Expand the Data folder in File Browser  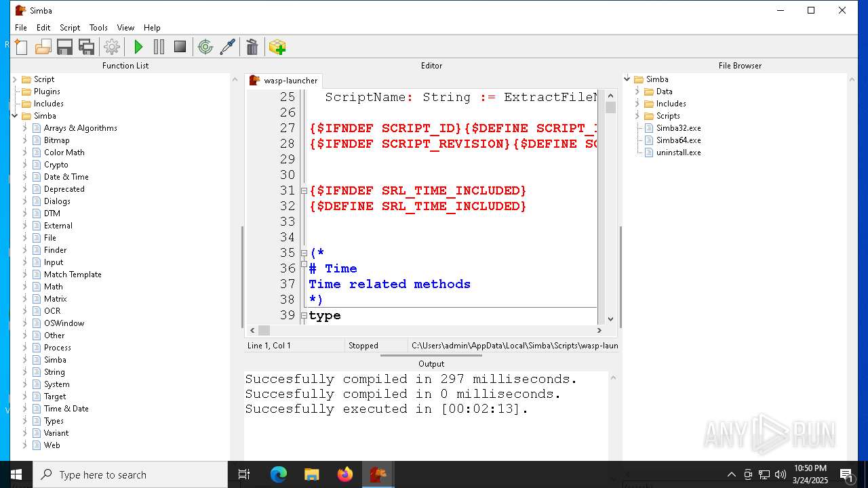pos(637,91)
